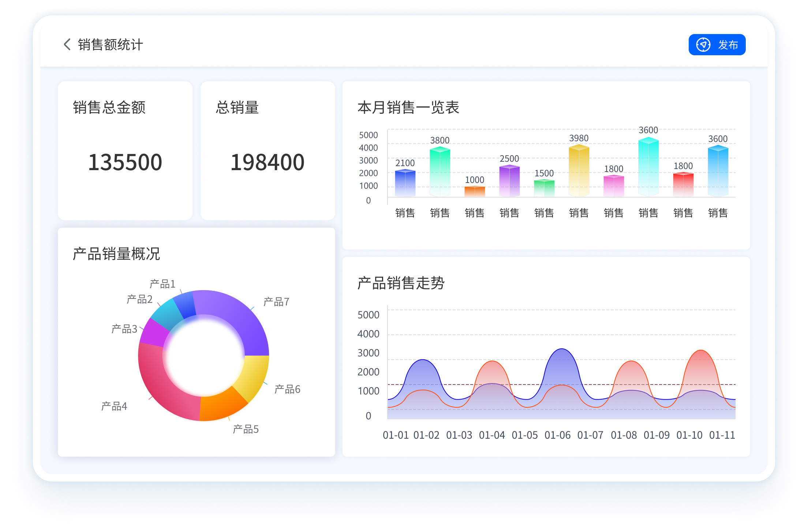Viewport: 808px width, 532px height.
Task: Click the yellow 产品6 donut slice
Action: pos(252,377)
